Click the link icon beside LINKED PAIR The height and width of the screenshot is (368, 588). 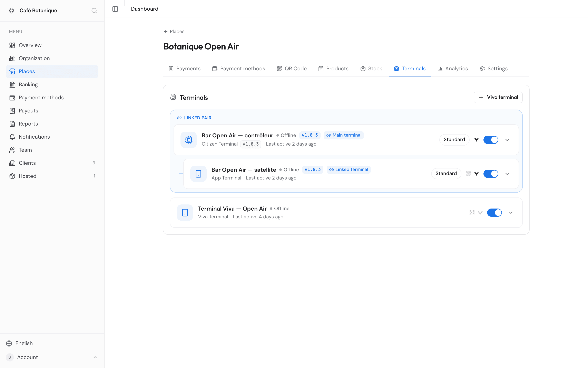(179, 118)
